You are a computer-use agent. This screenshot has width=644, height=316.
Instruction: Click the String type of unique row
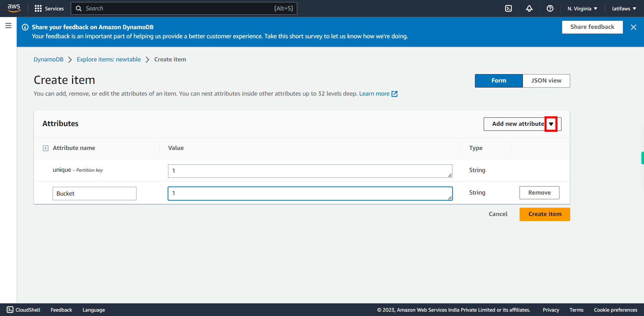tap(477, 170)
